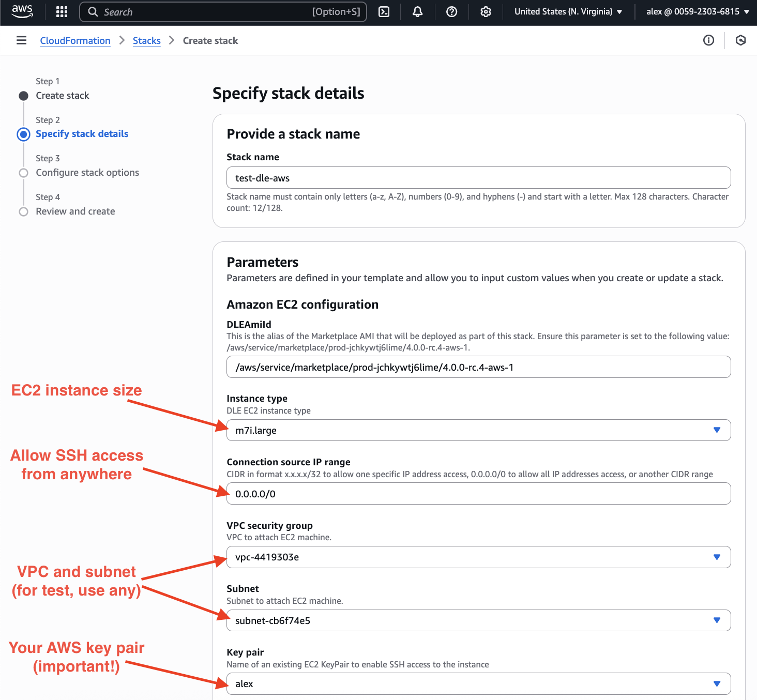Click the AWS logo home icon
Screen dimensions: 757x700
click(x=22, y=11)
